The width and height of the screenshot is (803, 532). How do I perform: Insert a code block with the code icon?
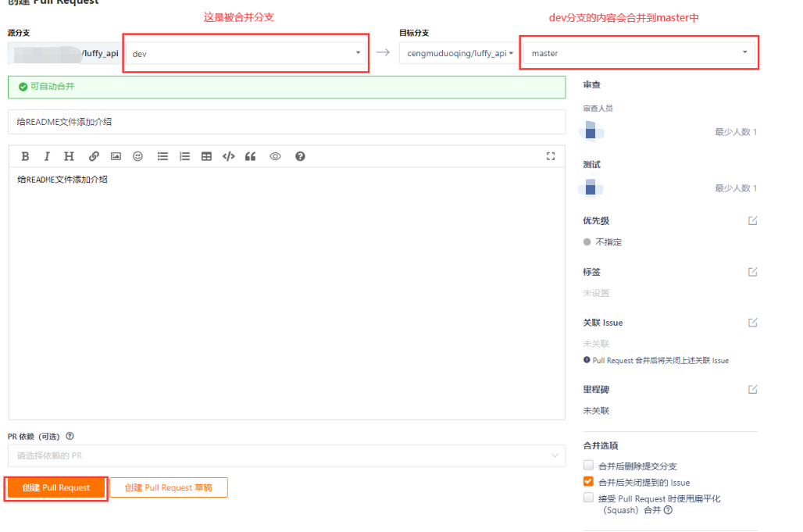tap(228, 156)
